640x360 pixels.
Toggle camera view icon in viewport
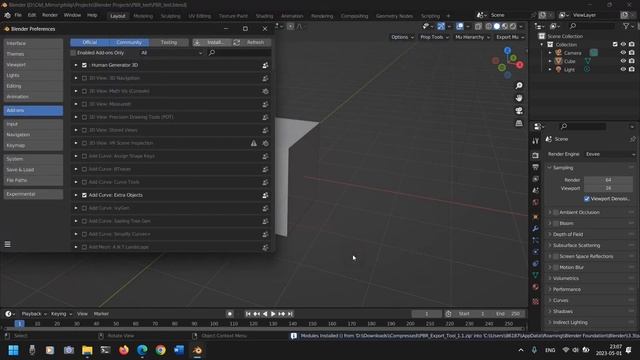tap(519, 111)
